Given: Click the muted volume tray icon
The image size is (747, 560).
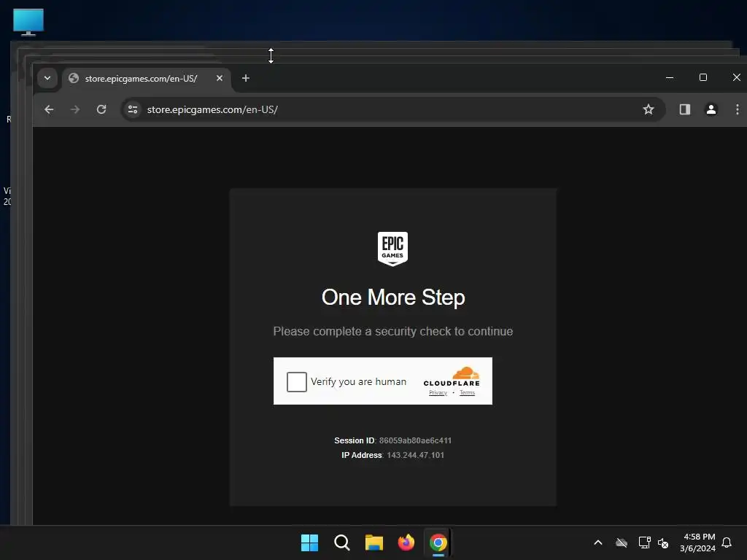Looking at the screenshot, I should tap(663, 542).
